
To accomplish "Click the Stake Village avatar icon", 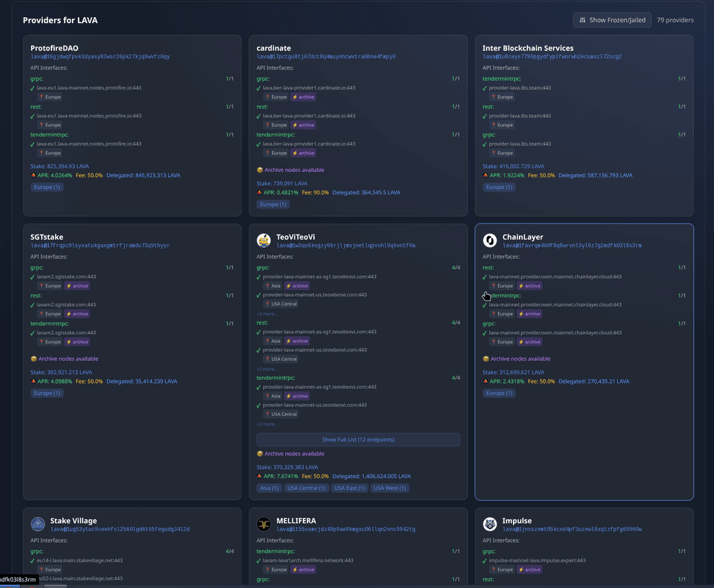I will pos(38,524).
